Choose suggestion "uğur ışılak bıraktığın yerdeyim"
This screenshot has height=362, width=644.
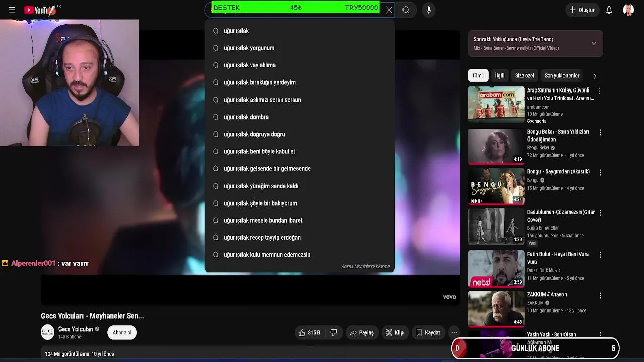click(300, 82)
